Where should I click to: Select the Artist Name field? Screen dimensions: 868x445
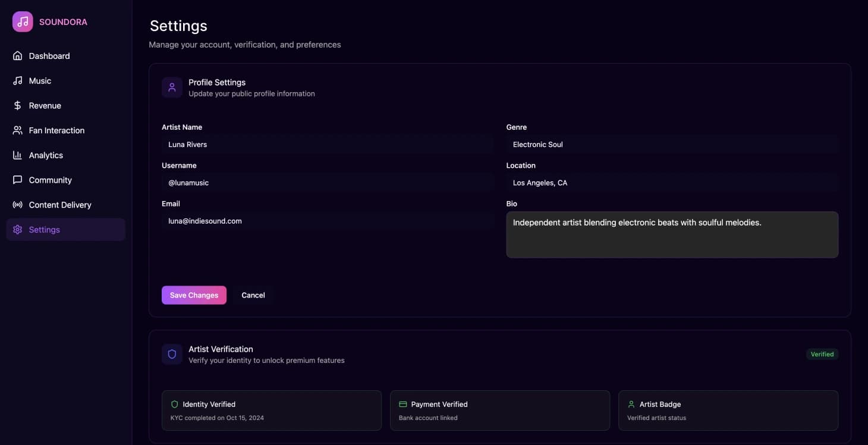click(x=327, y=144)
